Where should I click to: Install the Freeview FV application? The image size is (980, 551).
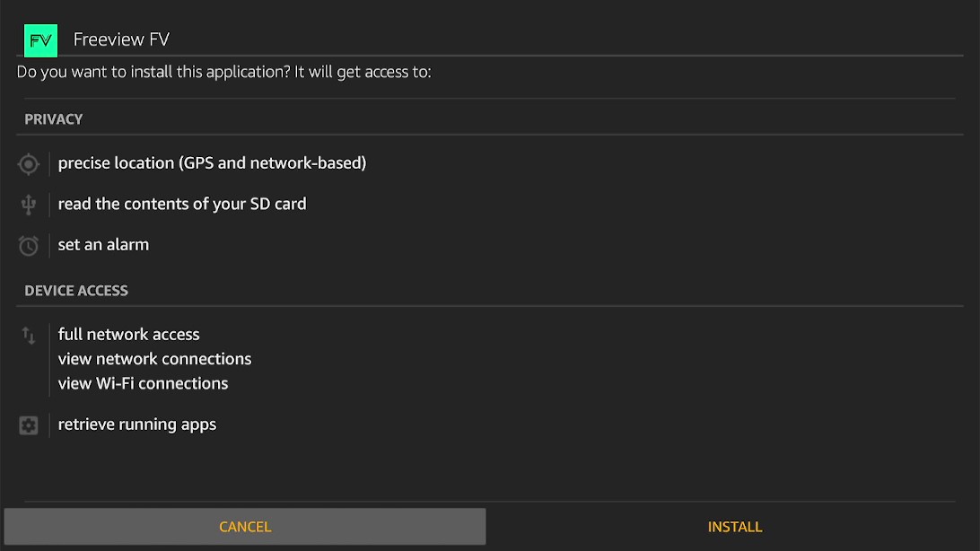(735, 527)
